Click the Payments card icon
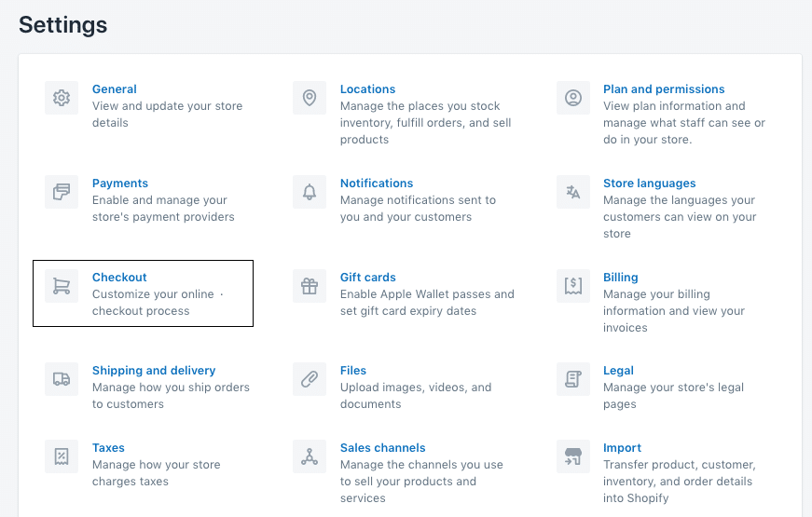The width and height of the screenshot is (812, 517). pos(62,192)
